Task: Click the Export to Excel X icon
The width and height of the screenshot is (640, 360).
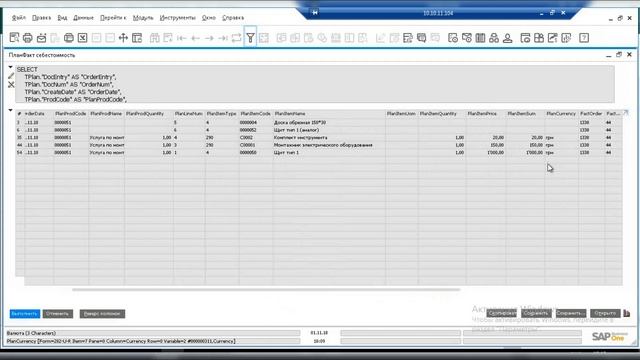Action: (82, 38)
